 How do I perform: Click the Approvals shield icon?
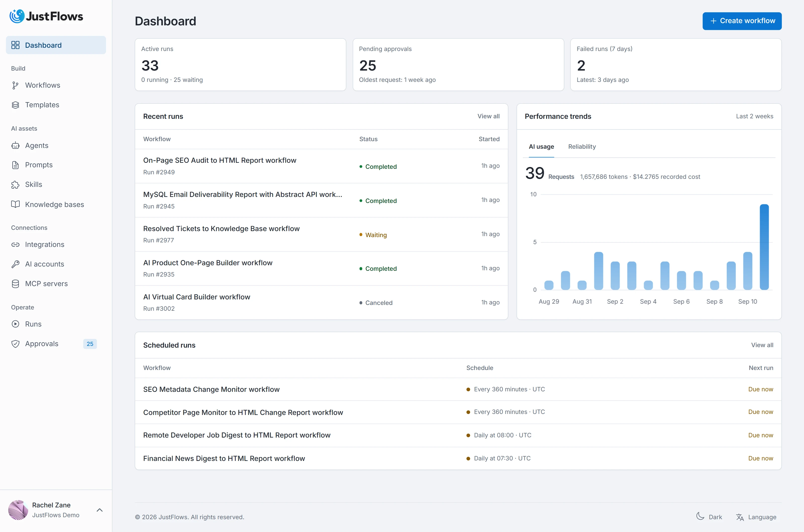click(15, 344)
